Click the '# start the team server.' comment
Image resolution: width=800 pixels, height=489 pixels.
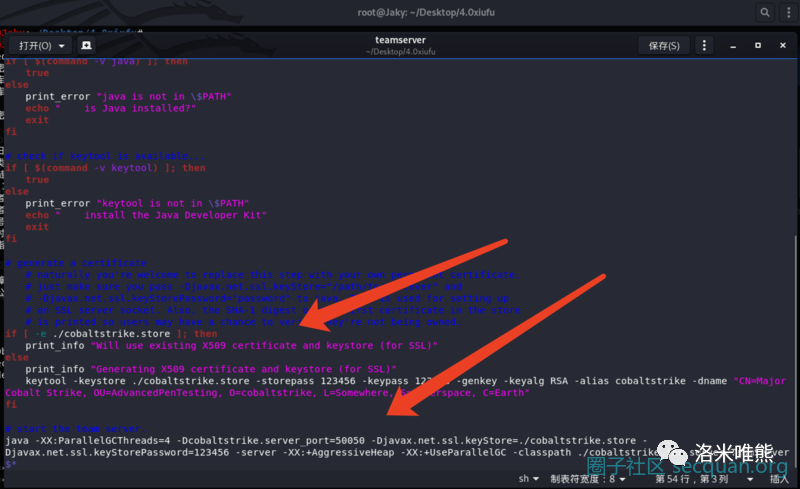[76, 429]
